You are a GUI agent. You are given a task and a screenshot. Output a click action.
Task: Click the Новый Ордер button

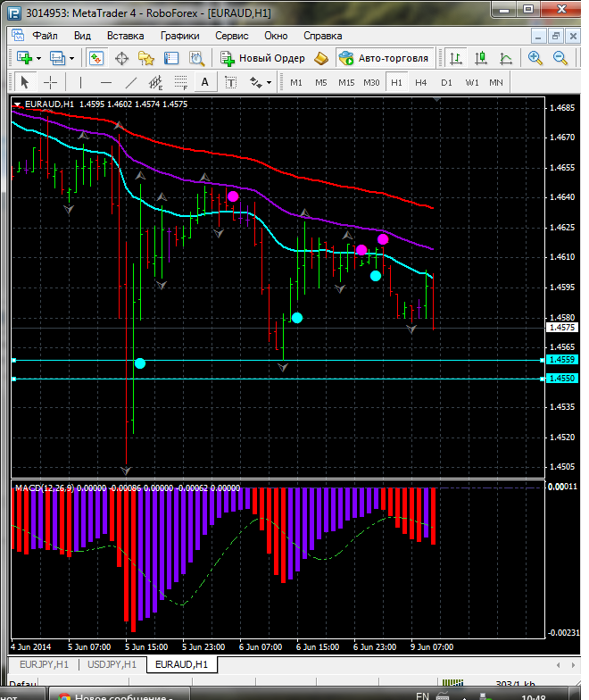(262, 59)
